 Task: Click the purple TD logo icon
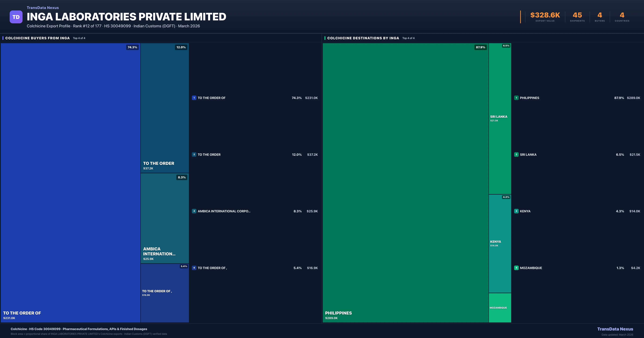pos(16,17)
